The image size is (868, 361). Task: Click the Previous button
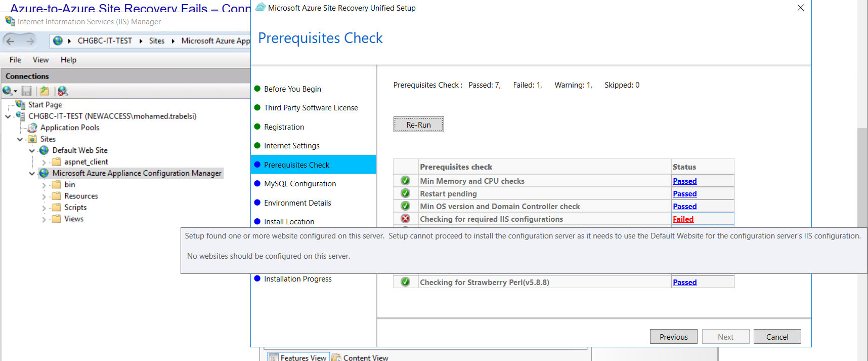click(674, 337)
